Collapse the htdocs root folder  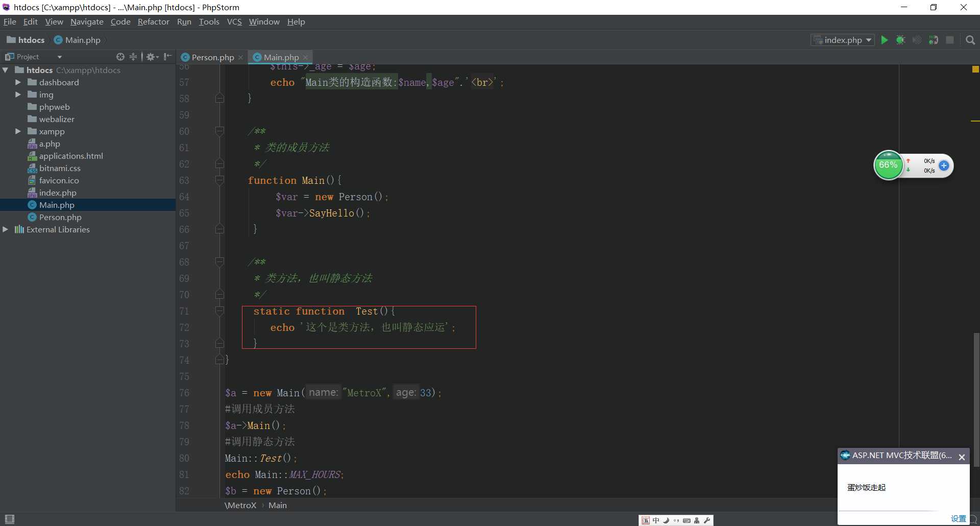click(x=6, y=70)
